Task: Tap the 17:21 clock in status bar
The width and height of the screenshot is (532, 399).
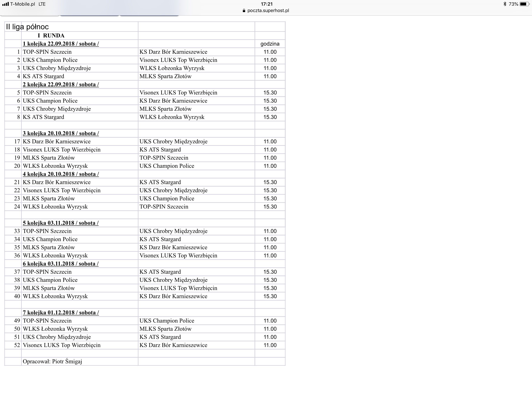Action: click(x=266, y=4)
